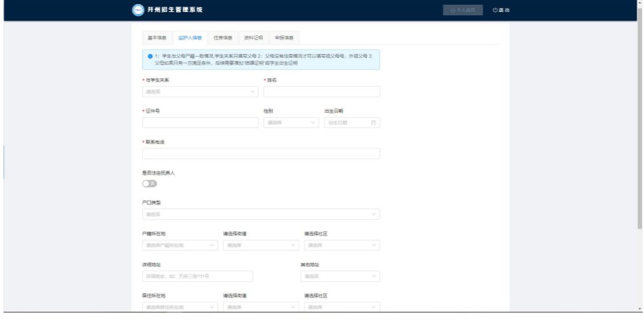Viewport: 644px width, 319px height.
Task: Click the 开州招生管理系统 logo icon
Action: click(138, 10)
